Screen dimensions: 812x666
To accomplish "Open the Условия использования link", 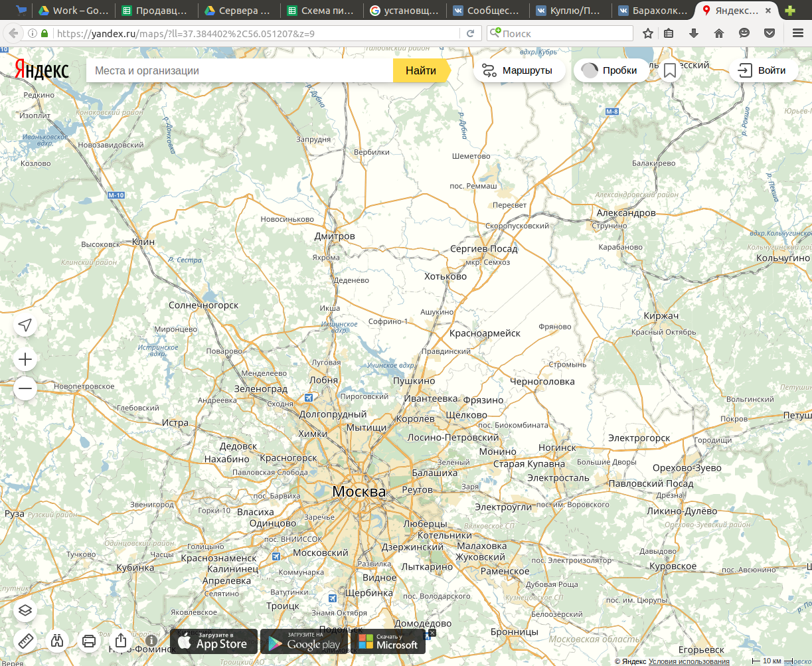I will pyautogui.click(x=689, y=661).
